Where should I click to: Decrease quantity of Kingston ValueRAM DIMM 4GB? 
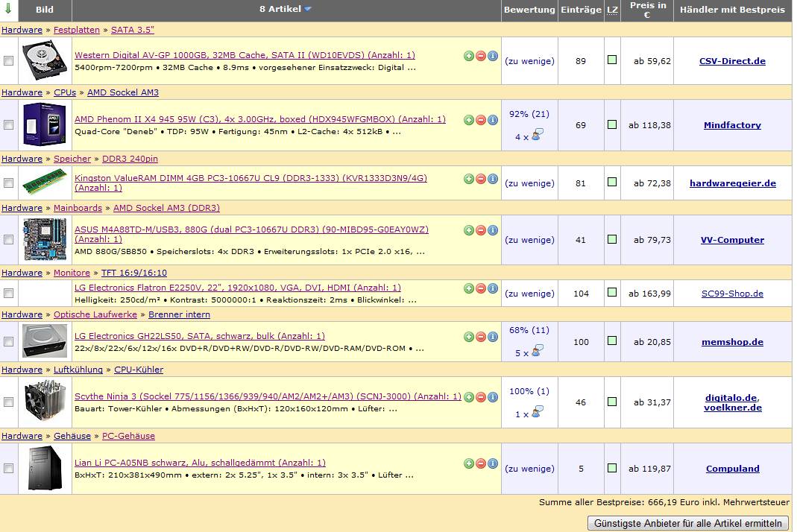point(481,179)
